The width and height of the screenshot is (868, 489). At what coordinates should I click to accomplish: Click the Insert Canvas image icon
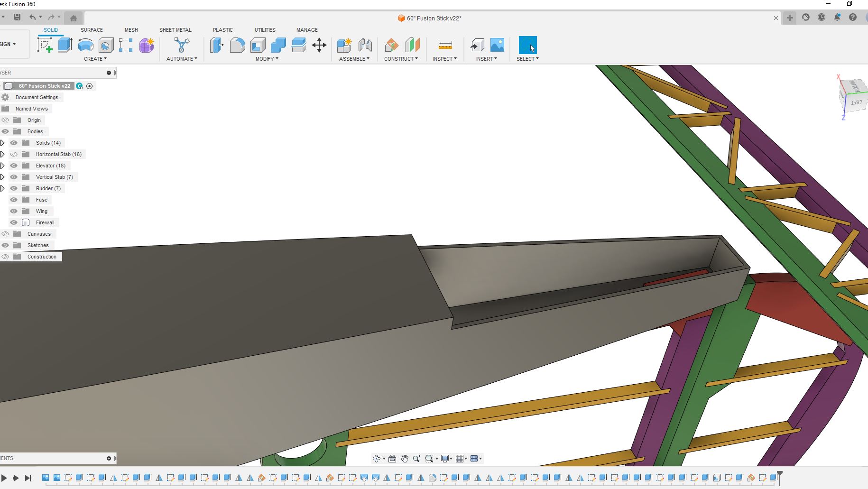pyautogui.click(x=497, y=46)
